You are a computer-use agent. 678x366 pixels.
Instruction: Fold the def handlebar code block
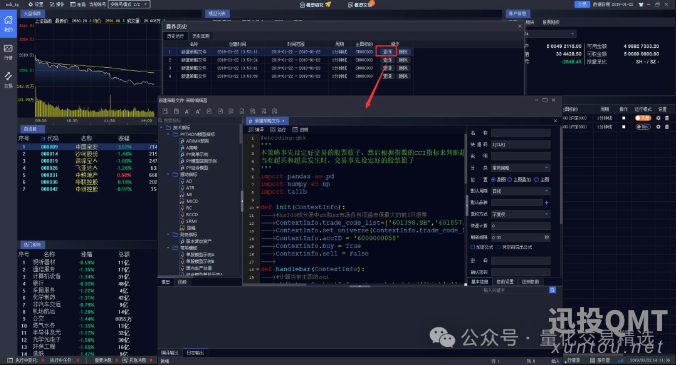[x=258, y=269]
